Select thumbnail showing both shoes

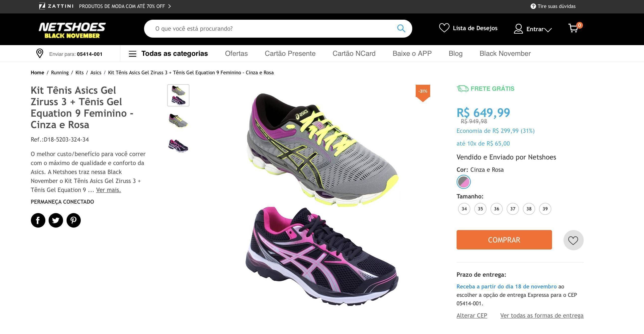(x=178, y=95)
